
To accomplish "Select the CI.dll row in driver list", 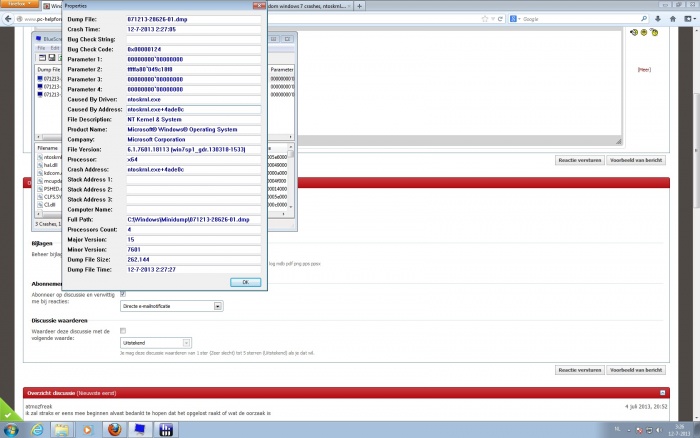I will [49, 205].
